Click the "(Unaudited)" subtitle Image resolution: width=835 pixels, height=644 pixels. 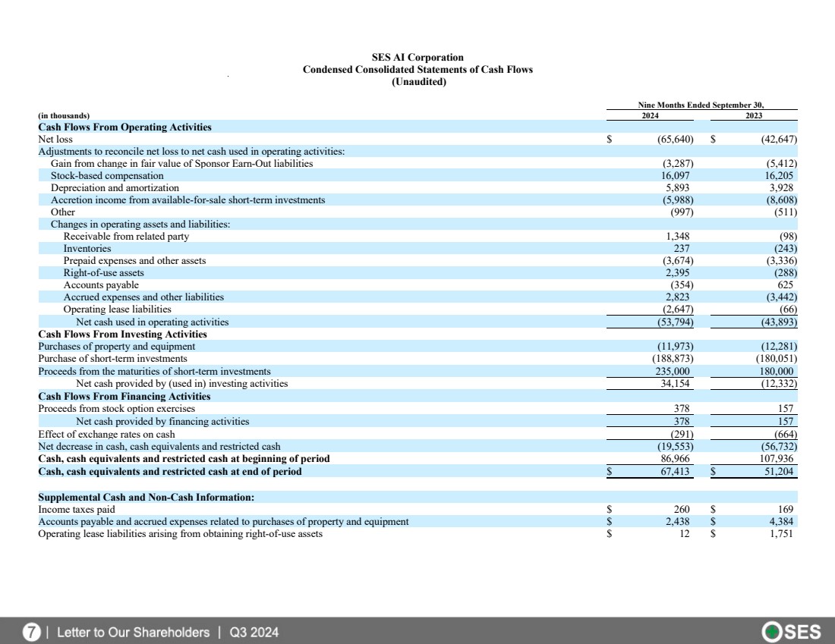tap(419, 82)
